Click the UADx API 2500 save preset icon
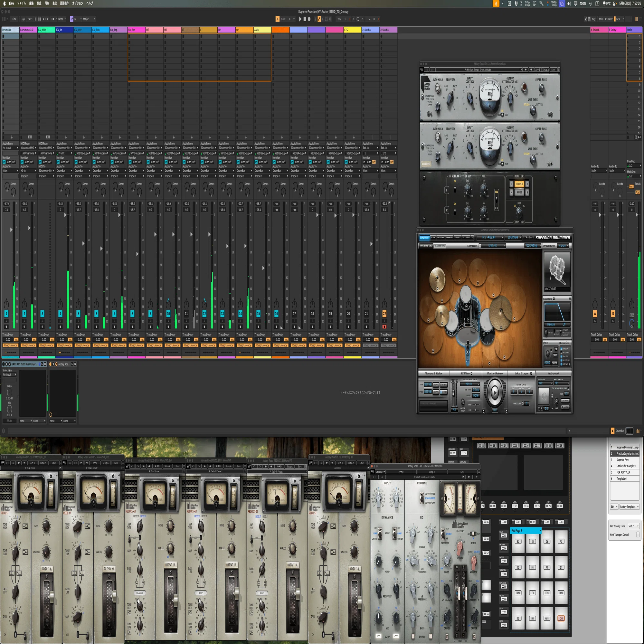This screenshot has height=644, width=644. 45,364
